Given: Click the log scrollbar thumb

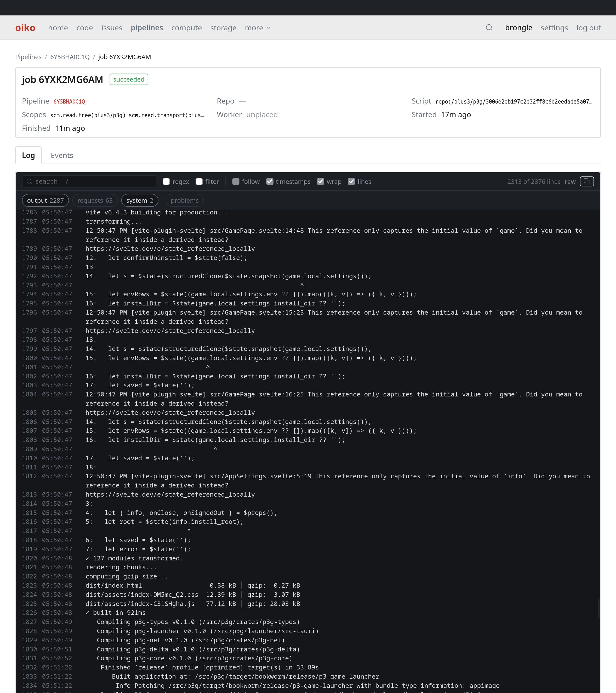Looking at the screenshot, I should 598,608.
